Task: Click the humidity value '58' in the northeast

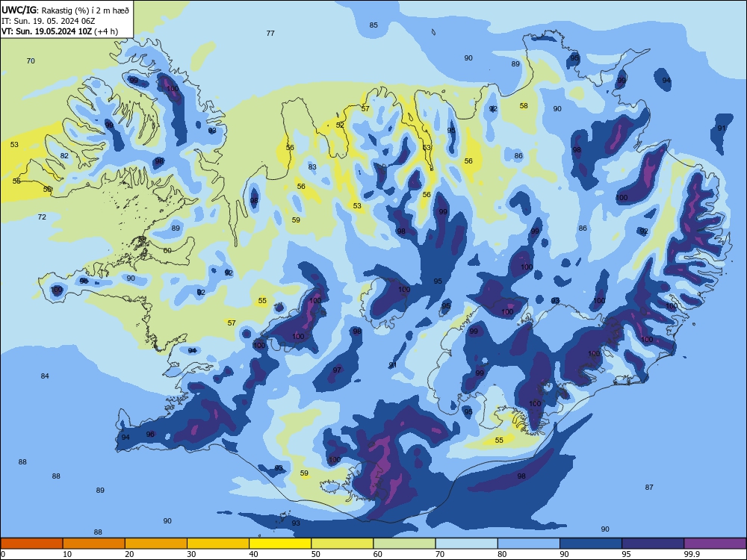Action: [x=524, y=106]
